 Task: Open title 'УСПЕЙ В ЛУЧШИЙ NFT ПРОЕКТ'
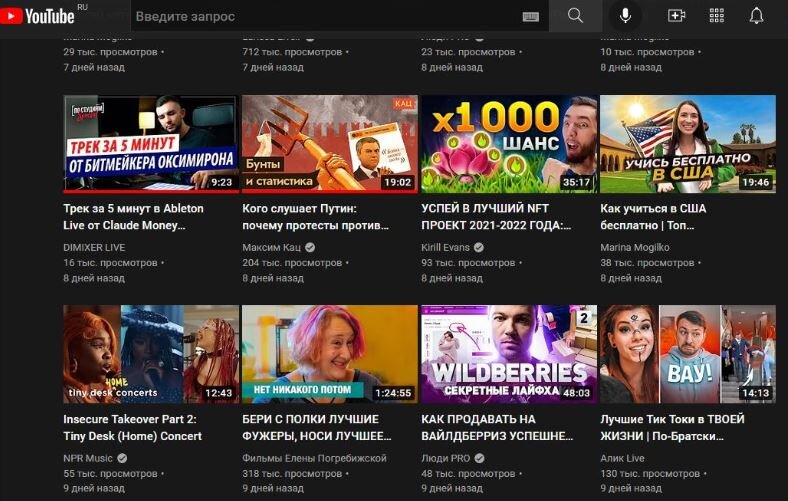[x=496, y=217]
